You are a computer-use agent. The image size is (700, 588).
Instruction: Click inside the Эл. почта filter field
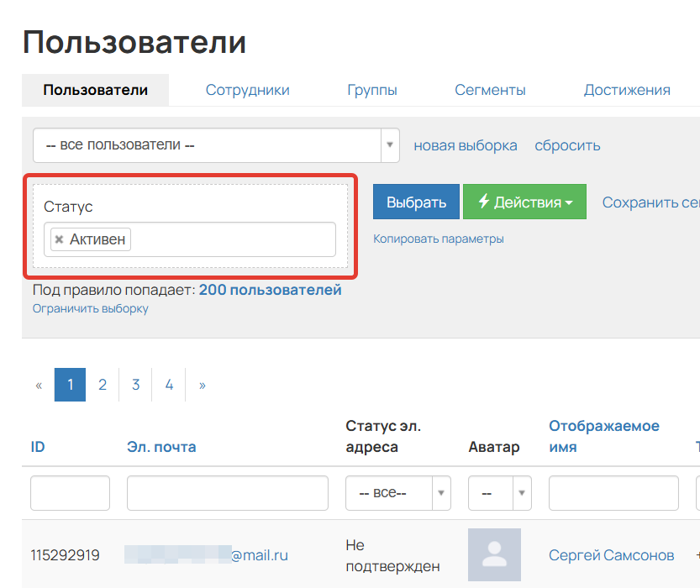(227, 493)
